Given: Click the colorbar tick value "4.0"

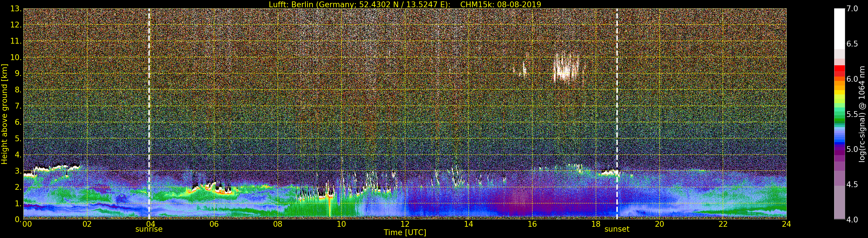Looking at the screenshot, I should click(852, 219).
